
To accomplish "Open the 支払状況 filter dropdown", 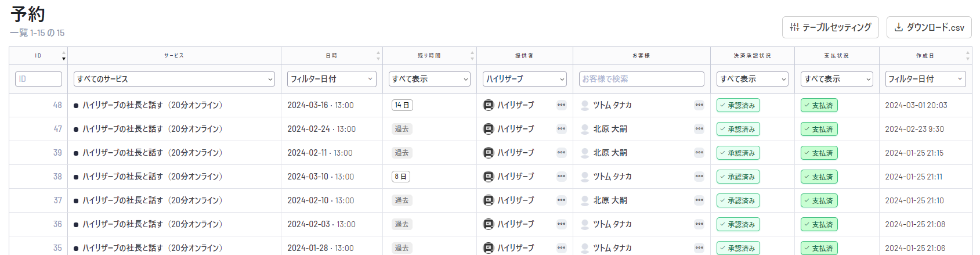I will click(837, 79).
